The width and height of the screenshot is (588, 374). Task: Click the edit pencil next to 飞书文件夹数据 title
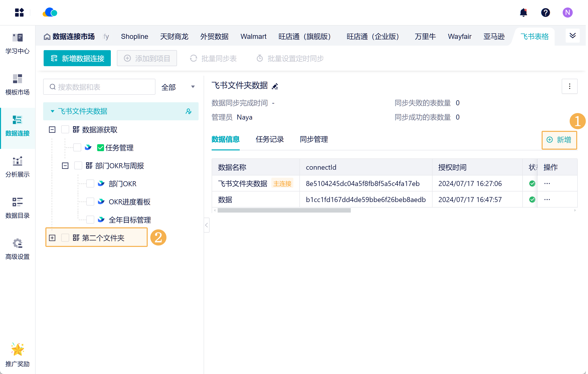(275, 86)
